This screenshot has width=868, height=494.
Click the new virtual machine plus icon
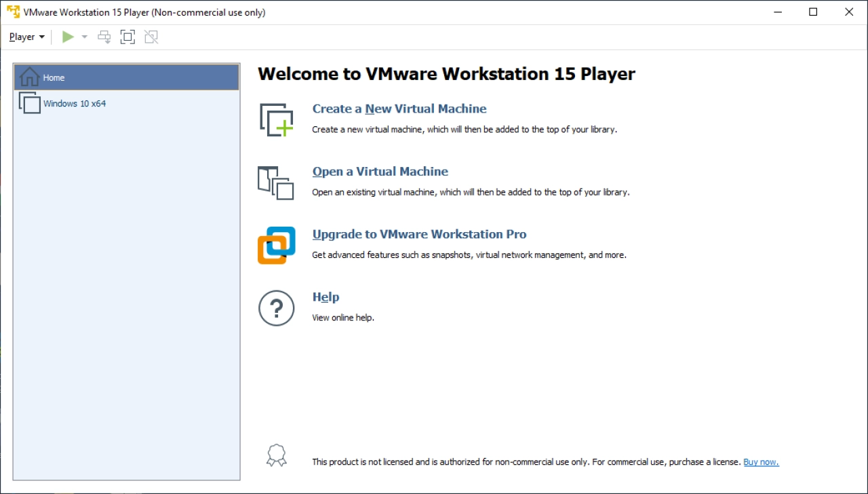tap(277, 119)
